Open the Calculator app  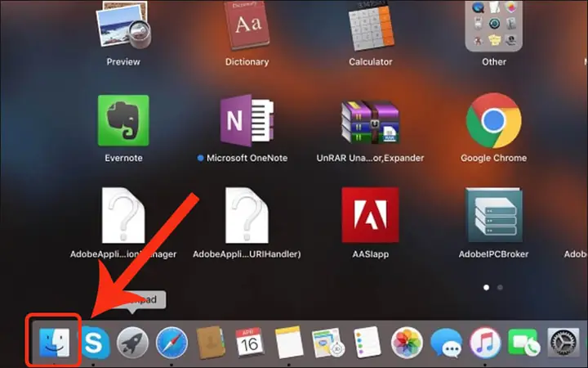[x=371, y=25]
